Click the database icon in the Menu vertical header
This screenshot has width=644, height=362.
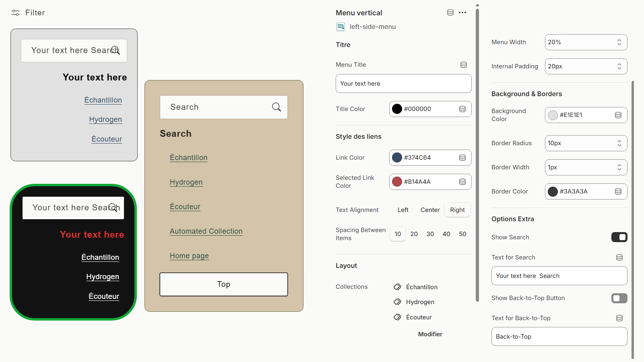450,12
